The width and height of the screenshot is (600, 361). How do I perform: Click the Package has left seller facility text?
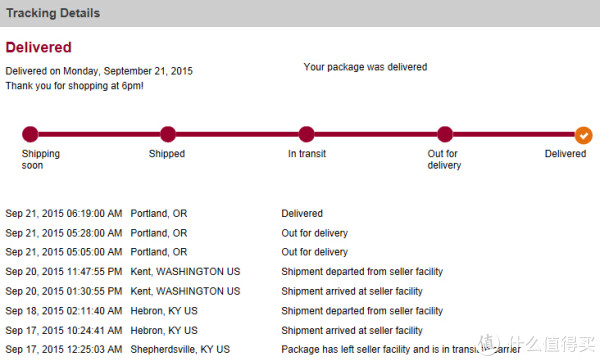(x=401, y=349)
